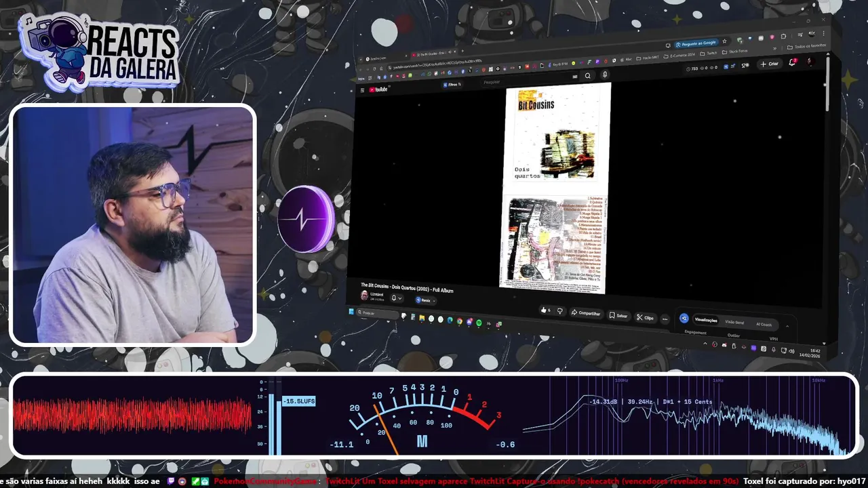Click the Key BPM bookmark
Screen dimensions: 868x488
[x=557, y=64]
